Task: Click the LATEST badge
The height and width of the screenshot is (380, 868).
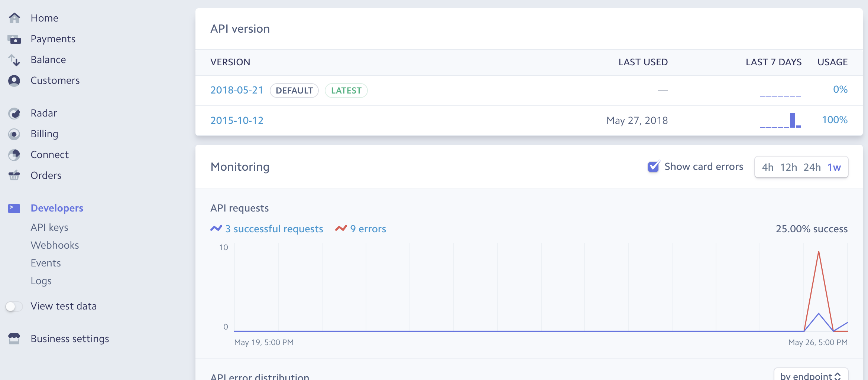Action: (346, 91)
